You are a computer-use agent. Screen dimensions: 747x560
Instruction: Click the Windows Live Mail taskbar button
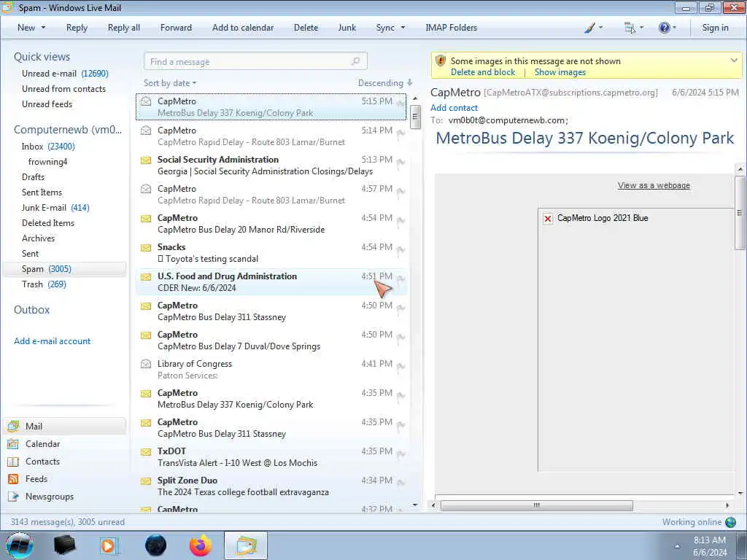246,545
